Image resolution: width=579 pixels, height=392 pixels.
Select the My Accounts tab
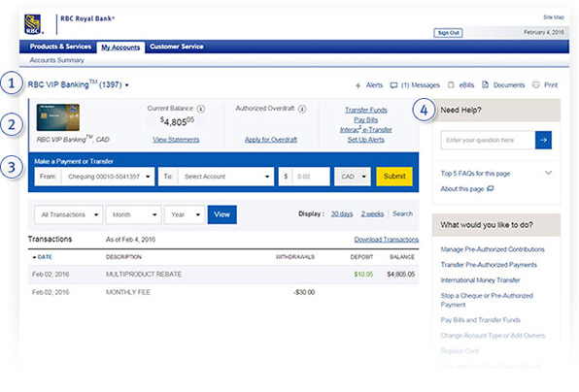pyautogui.click(x=120, y=48)
